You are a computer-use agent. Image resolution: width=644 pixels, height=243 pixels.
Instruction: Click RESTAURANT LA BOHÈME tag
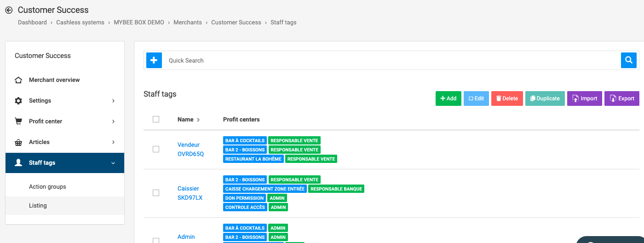pyautogui.click(x=253, y=159)
